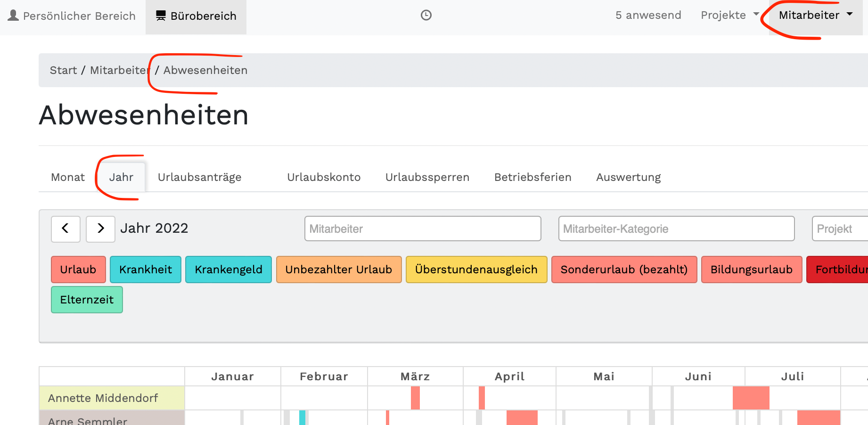Open the Betriebsferien tab

tap(532, 177)
